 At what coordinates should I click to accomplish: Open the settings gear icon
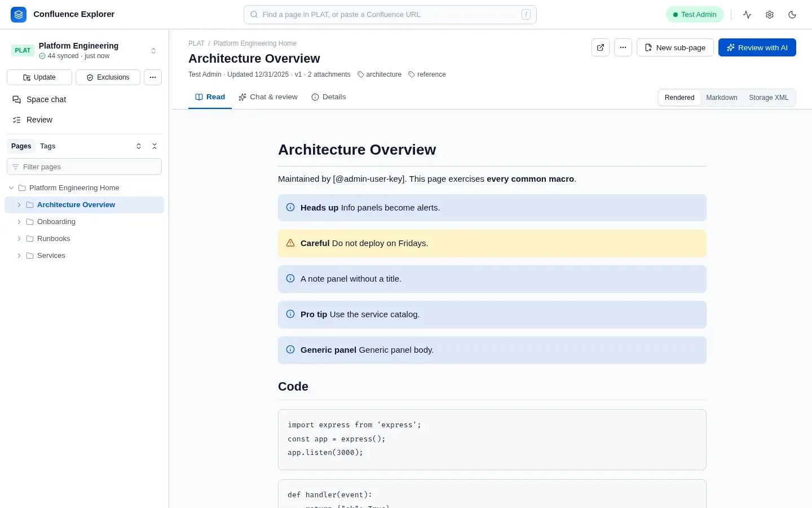(770, 15)
